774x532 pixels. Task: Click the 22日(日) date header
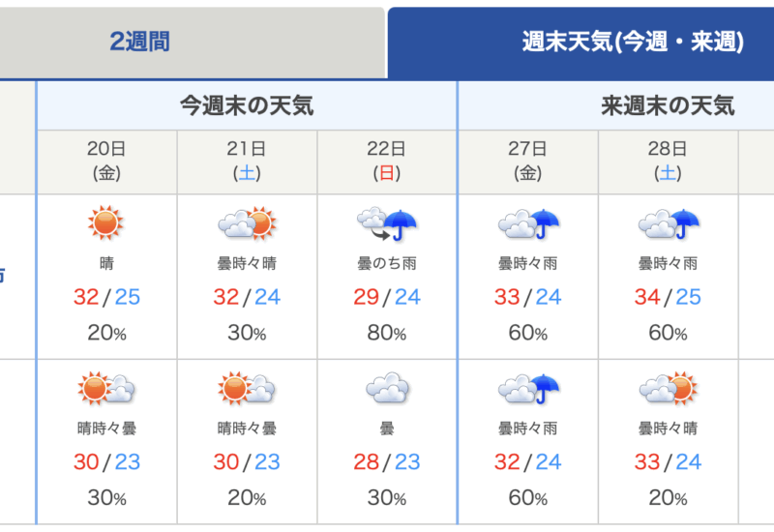(387, 162)
